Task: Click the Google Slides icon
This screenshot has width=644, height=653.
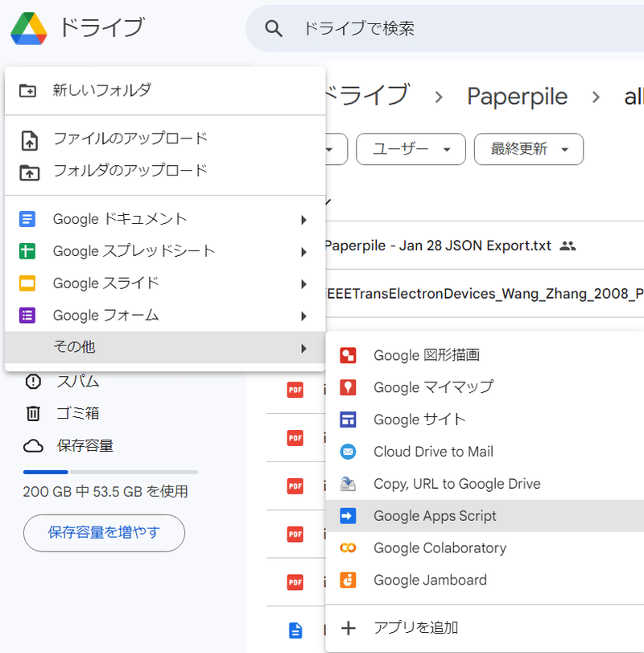Action: [x=27, y=283]
